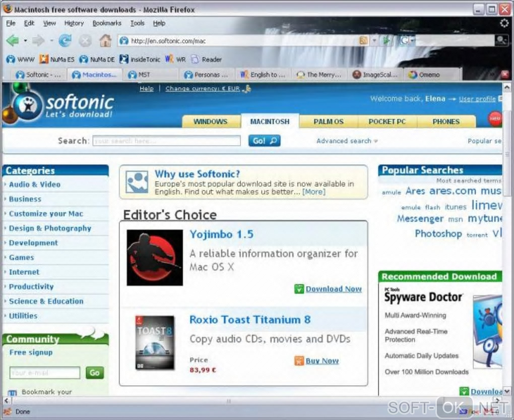Open the WWW bookmark

(x=20, y=59)
